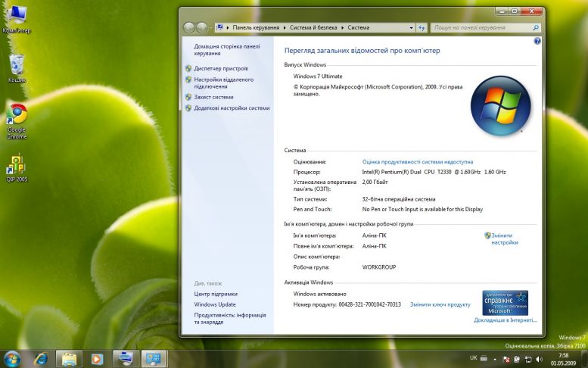Click the UK language indicator
This screenshot has width=588, height=368.
[473, 358]
